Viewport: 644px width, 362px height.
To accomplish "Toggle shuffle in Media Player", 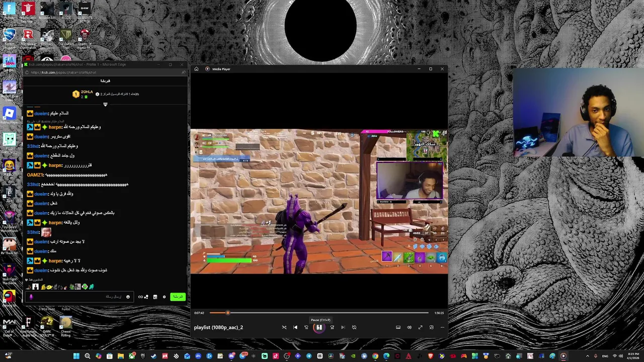I will coord(284,327).
